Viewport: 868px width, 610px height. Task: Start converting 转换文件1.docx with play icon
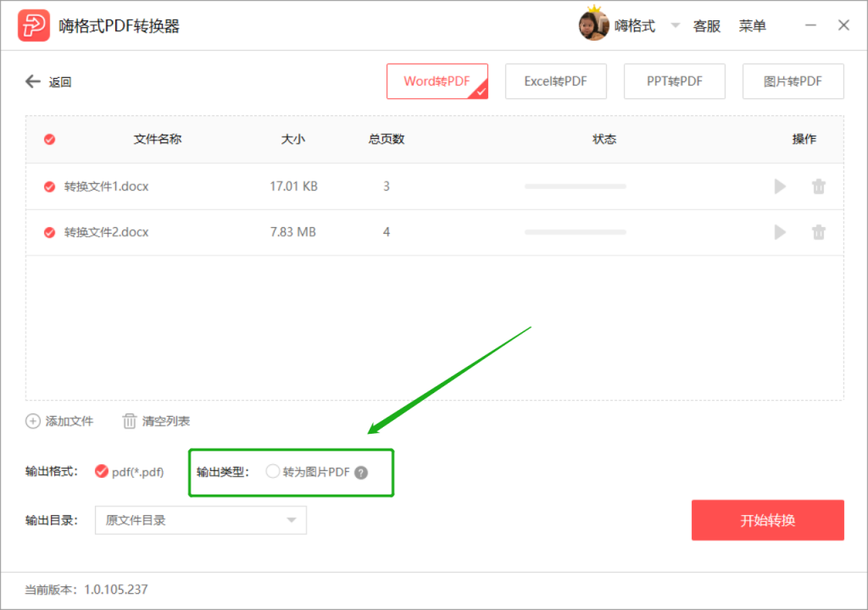[x=780, y=186]
